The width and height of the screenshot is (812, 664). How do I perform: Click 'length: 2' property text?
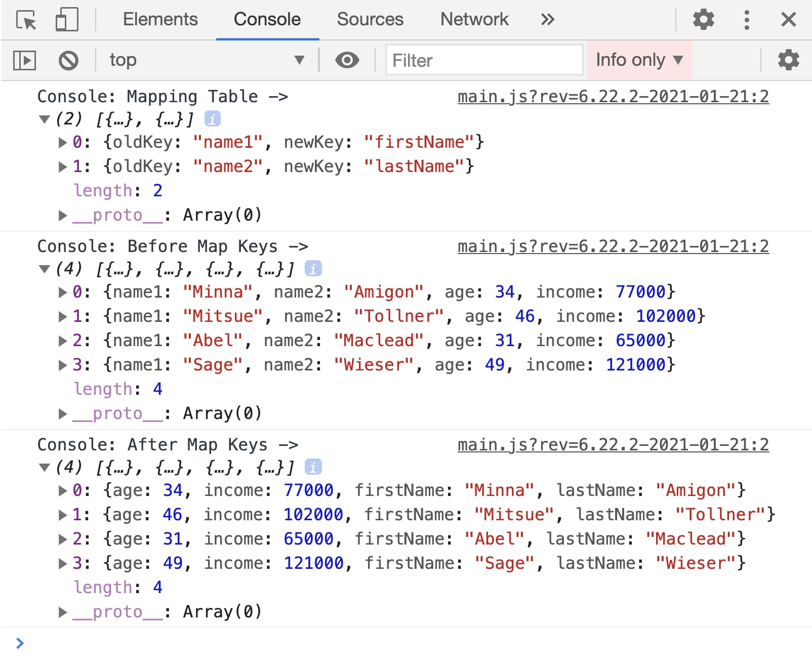coord(118,190)
